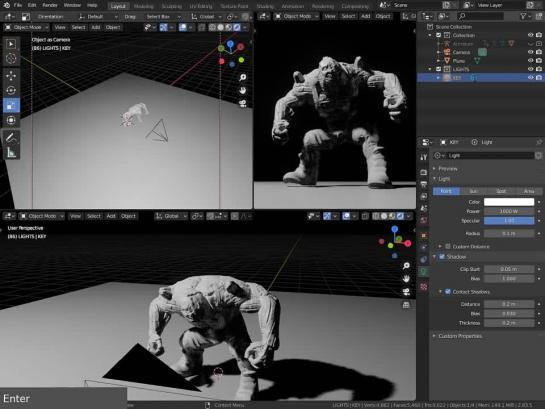Image resolution: width=545 pixels, height=409 pixels.
Task: Hide LIGHTS collection via its eye icon
Action: point(530,69)
